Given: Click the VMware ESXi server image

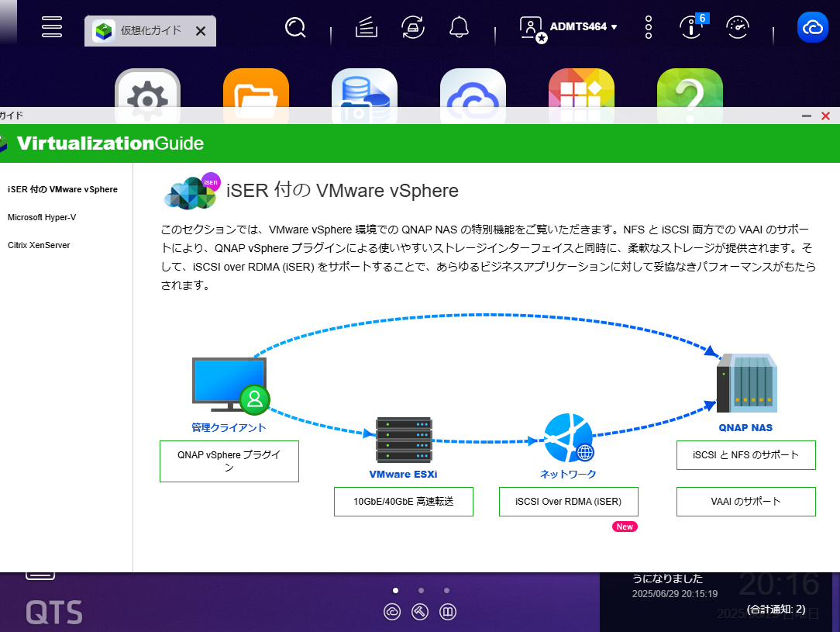Looking at the screenshot, I should [x=404, y=440].
